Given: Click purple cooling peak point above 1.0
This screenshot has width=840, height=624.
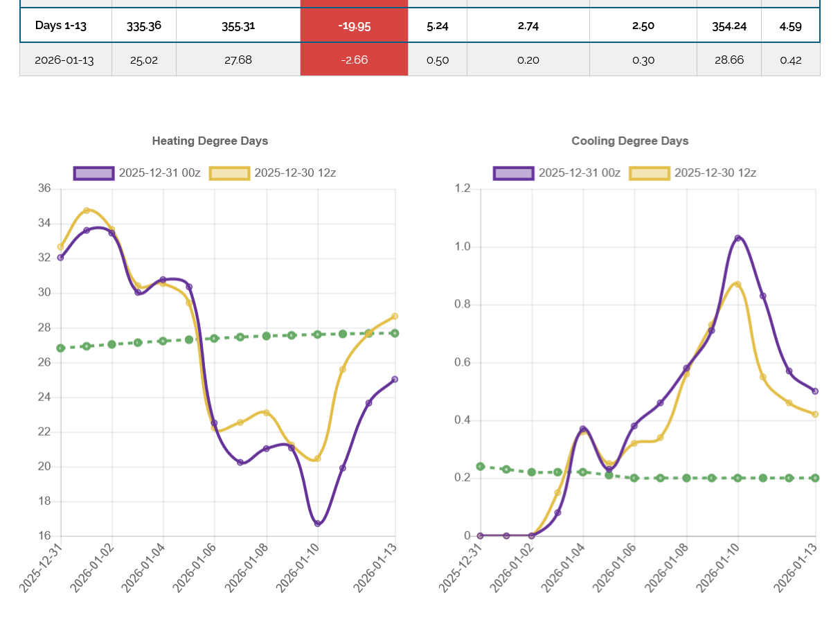Looking at the screenshot, I should [738, 238].
